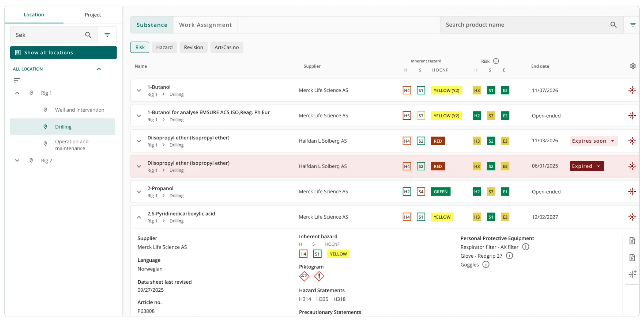The width and height of the screenshot is (644, 322).
Task: Show info for Respirator filter - AX filter
Action: point(526,247)
